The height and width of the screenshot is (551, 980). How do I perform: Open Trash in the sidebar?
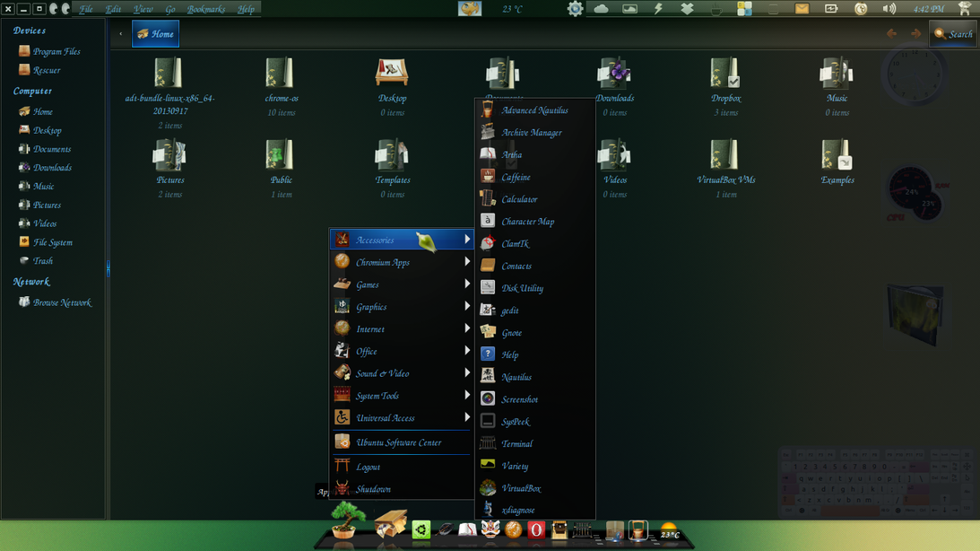36,261
